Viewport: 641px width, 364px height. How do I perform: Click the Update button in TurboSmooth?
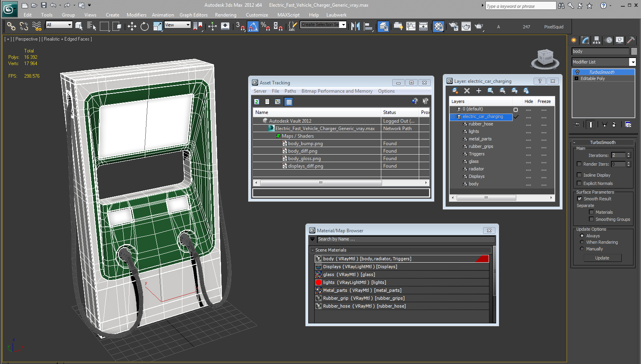click(602, 258)
